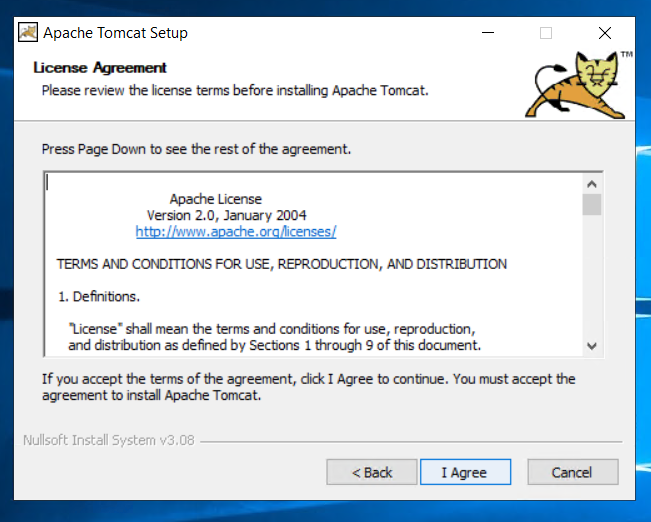The height and width of the screenshot is (522, 651).
Task: Click the license scrollbar thumb
Action: 592,204
